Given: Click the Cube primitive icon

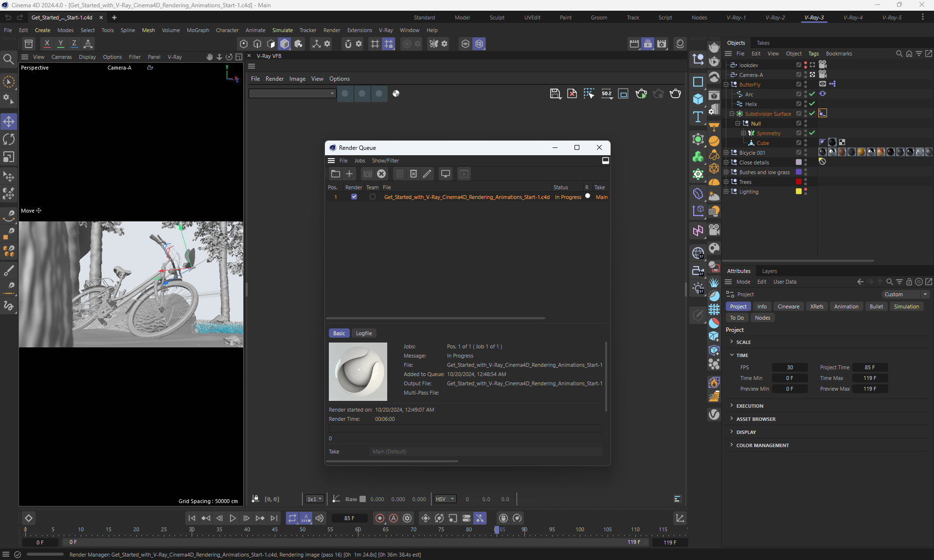Looking at the screenshot, I should (x=698, y=99).
